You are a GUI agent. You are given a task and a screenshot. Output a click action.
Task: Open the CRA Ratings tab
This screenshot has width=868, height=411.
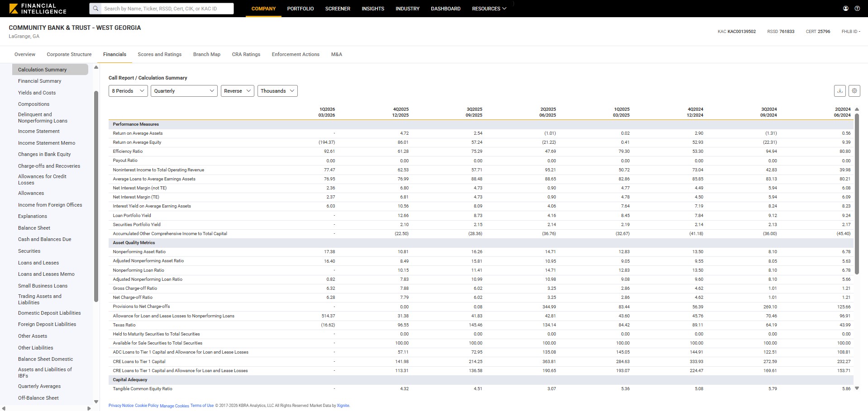(246, 54)
